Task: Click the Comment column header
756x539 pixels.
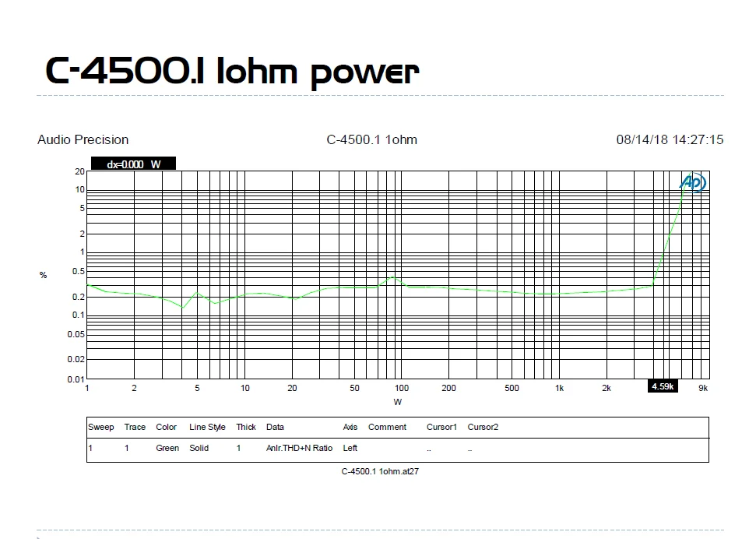Action: pos(387,427)
